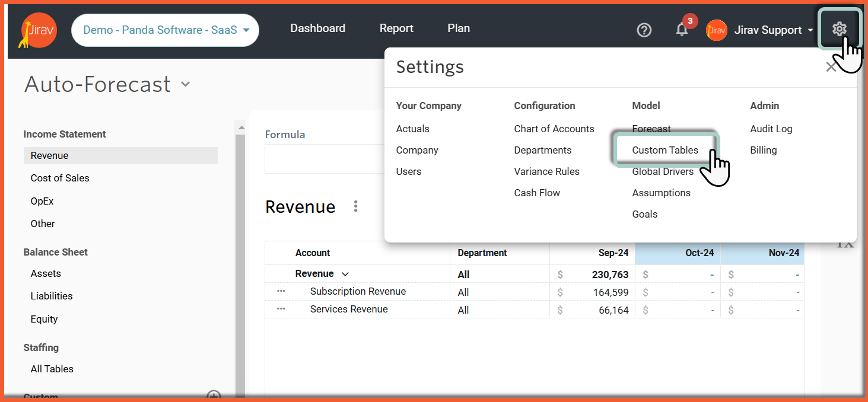Click the sidebar scrollbar up arrow

point(240,127)
